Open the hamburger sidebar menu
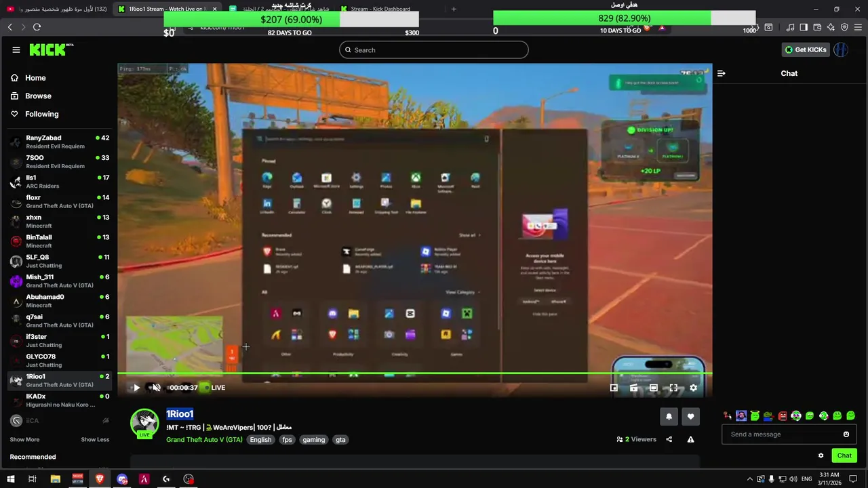Image resolution: width=868 pixels, height=488 pixels. 16,49
